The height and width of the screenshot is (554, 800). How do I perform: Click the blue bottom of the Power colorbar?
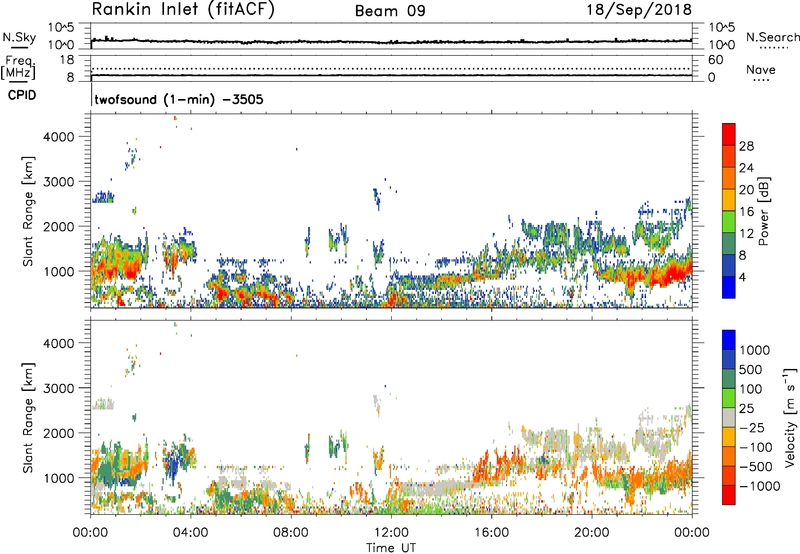click(729, 287)
